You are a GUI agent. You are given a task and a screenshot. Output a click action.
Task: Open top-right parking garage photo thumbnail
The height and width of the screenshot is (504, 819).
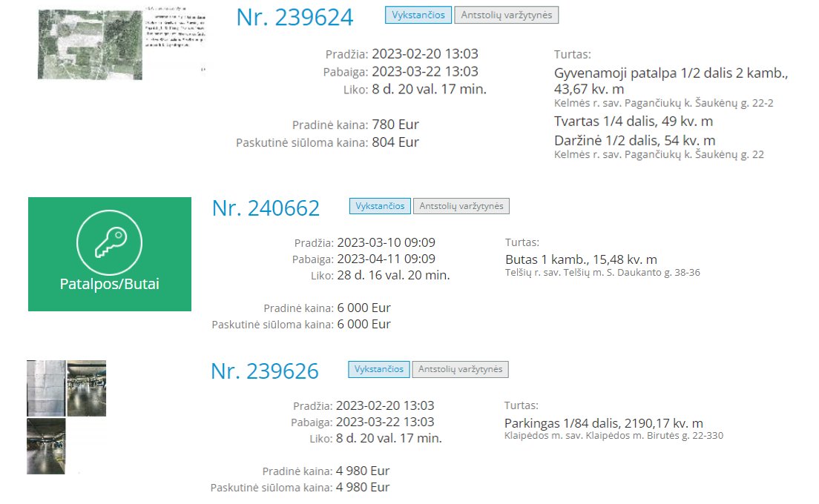coord(87,388)
